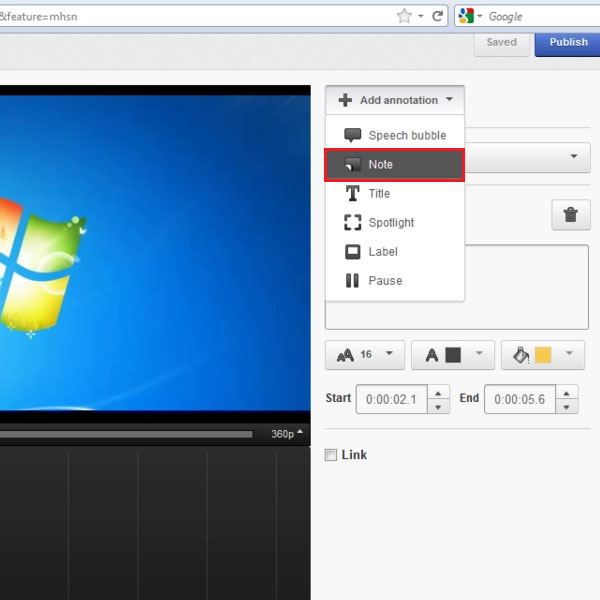The image size is (600, 600).
Task: Click the dark gray font color swatch
Action: (453, 355)
